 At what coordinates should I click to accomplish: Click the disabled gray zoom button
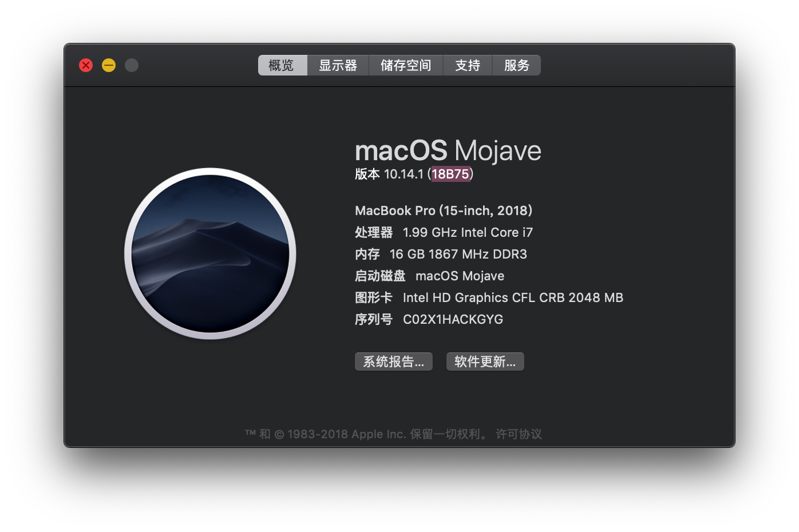pyautogui.click(x=132, y=65)
